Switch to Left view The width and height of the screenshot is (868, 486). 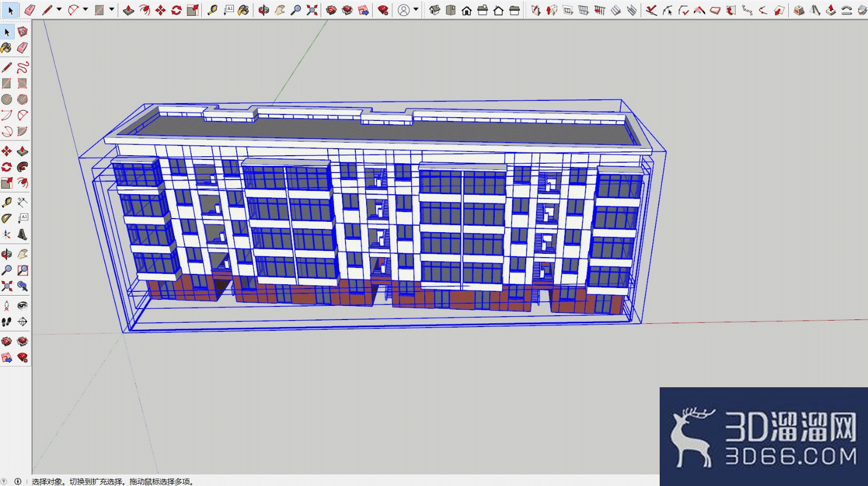pos(514,10)
